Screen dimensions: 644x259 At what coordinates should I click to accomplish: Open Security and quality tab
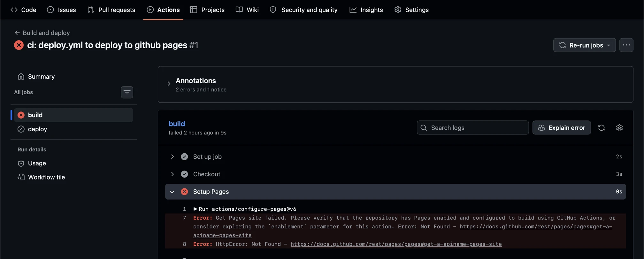pyautogui.click(x=303, y=10)
